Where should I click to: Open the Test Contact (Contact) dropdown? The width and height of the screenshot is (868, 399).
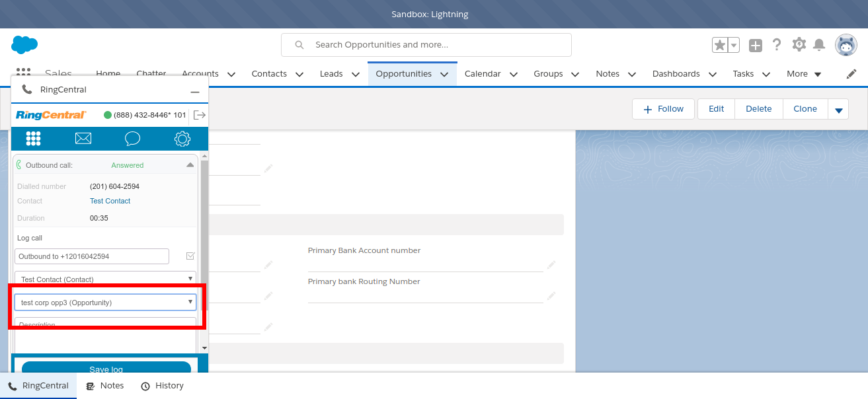click(105, 279)
